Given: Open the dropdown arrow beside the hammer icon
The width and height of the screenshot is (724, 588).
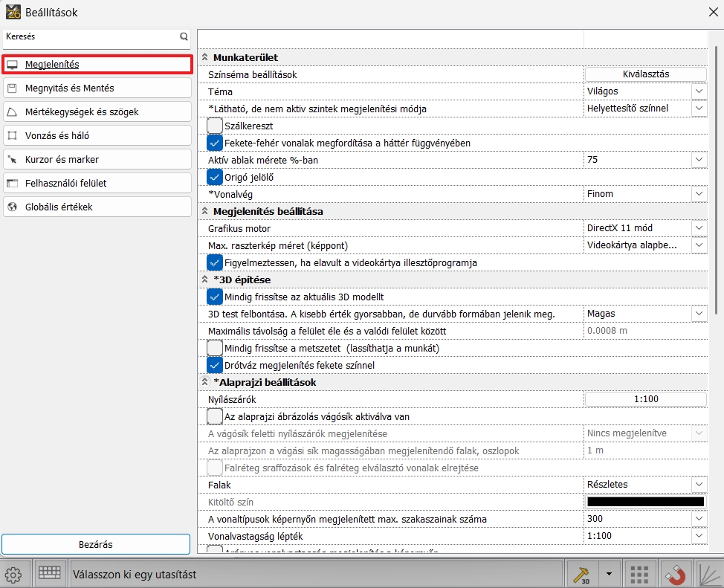Looking at the screenshot, I should (609, 574).
